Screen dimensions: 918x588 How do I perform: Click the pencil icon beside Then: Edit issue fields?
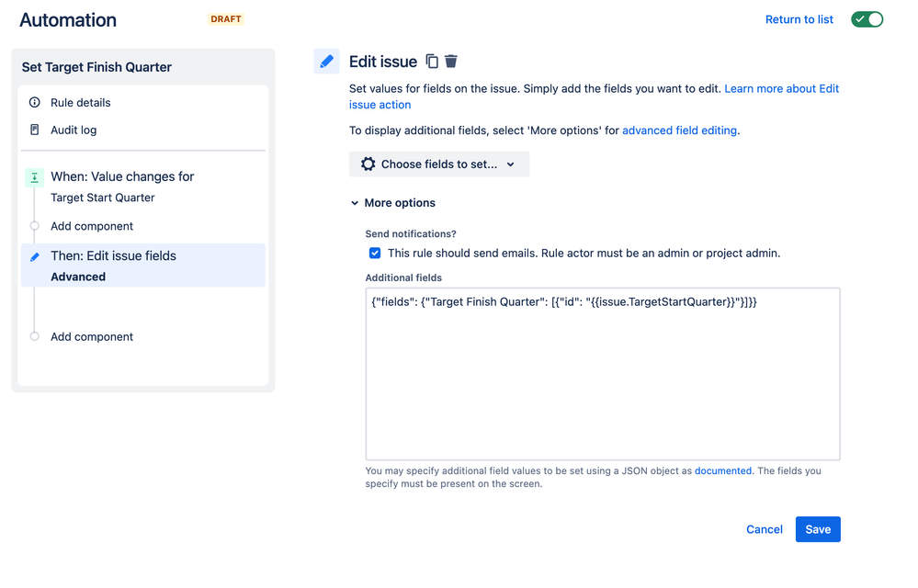(x=35, y=257)
